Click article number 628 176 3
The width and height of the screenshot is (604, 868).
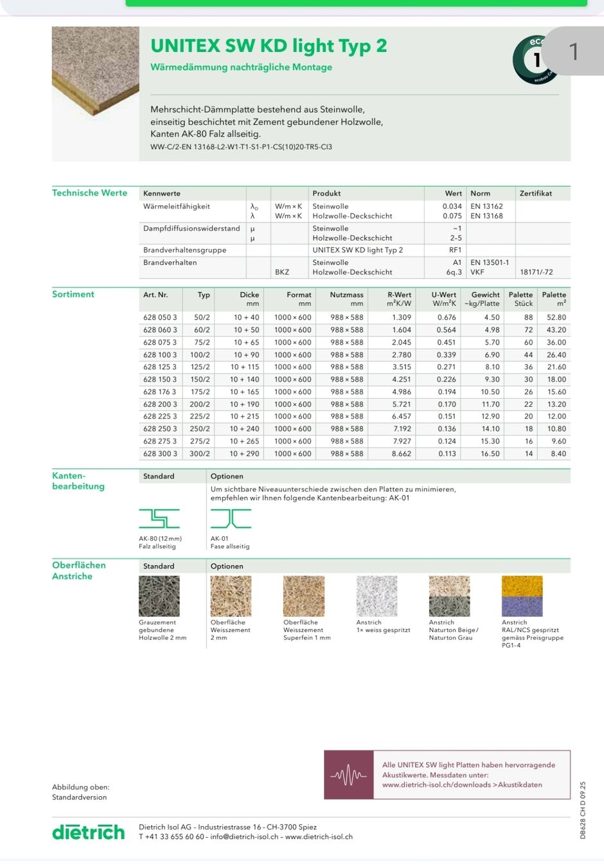160,392
